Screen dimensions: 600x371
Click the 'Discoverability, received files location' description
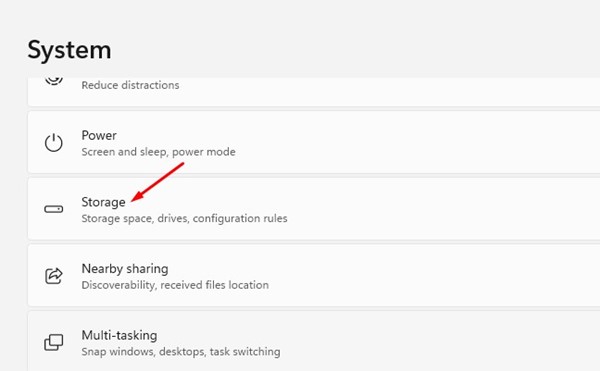click(175, 285)
